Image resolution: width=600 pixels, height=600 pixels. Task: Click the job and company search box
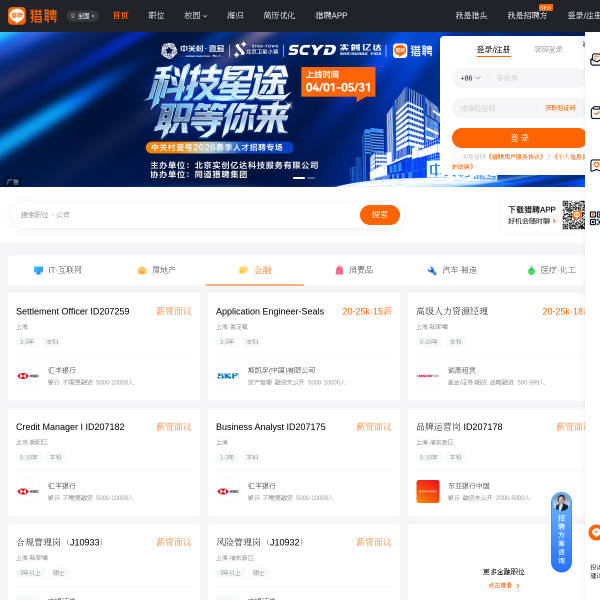(x=186, y=215)
